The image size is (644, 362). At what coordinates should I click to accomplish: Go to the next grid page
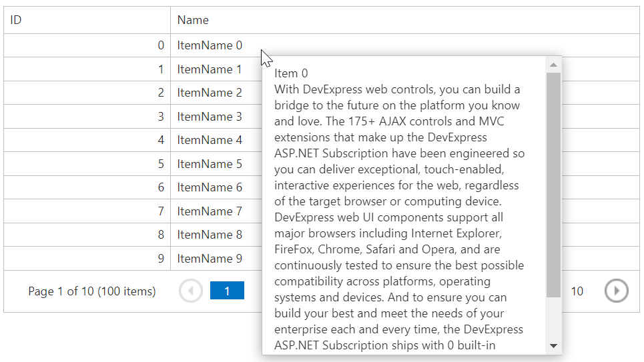(x=616, y=291)
